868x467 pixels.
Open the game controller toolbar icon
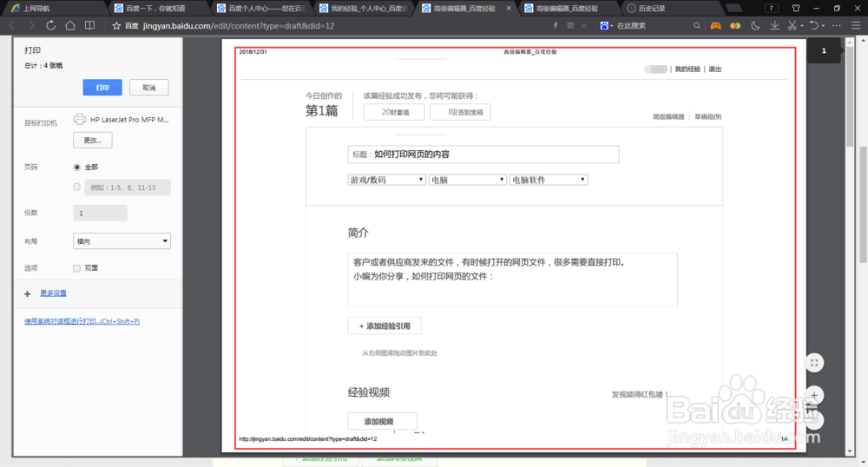(x=716, y=25)
